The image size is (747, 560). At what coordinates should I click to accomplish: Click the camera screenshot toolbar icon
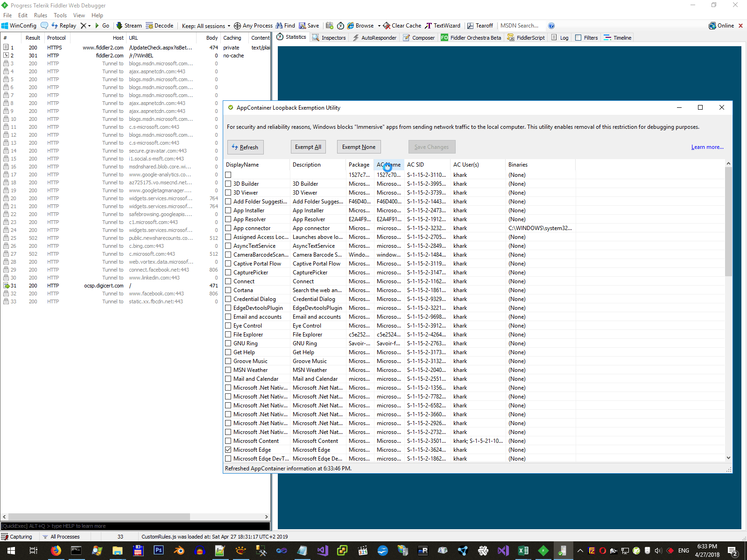point(330,26)
